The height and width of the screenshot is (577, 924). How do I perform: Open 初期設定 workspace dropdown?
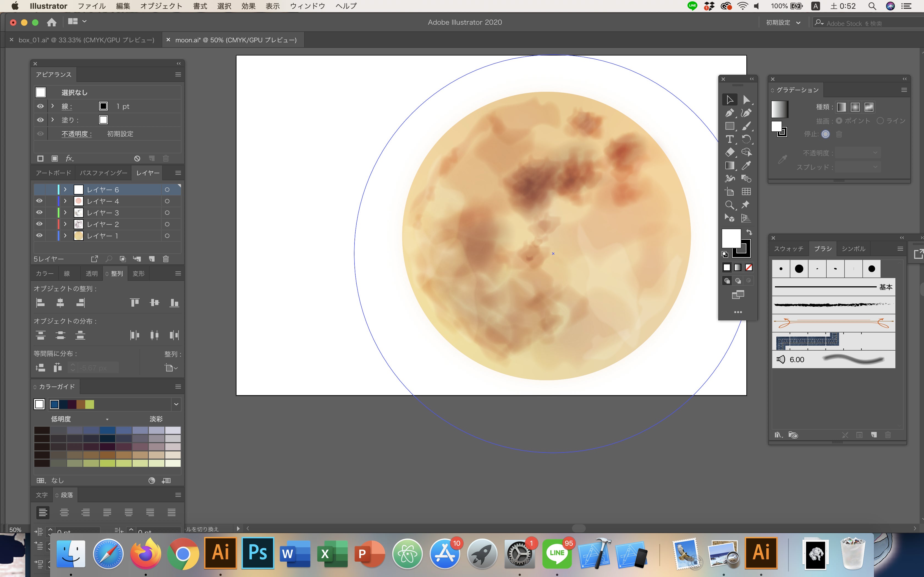pos(783,23)
